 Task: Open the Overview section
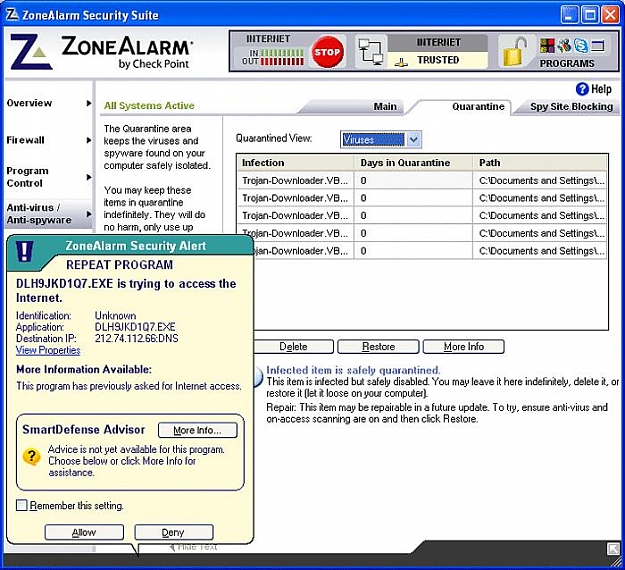tap(29, 103)
